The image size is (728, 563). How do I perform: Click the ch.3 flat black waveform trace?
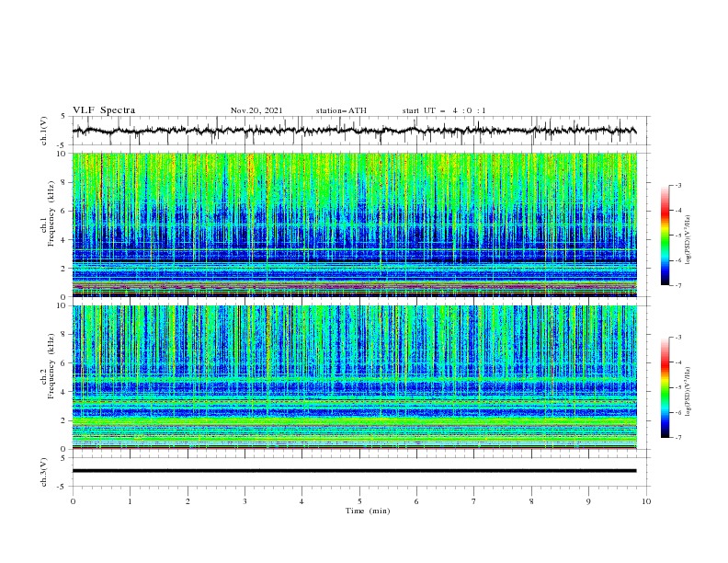pyautogui.click(x=354, y=471)
